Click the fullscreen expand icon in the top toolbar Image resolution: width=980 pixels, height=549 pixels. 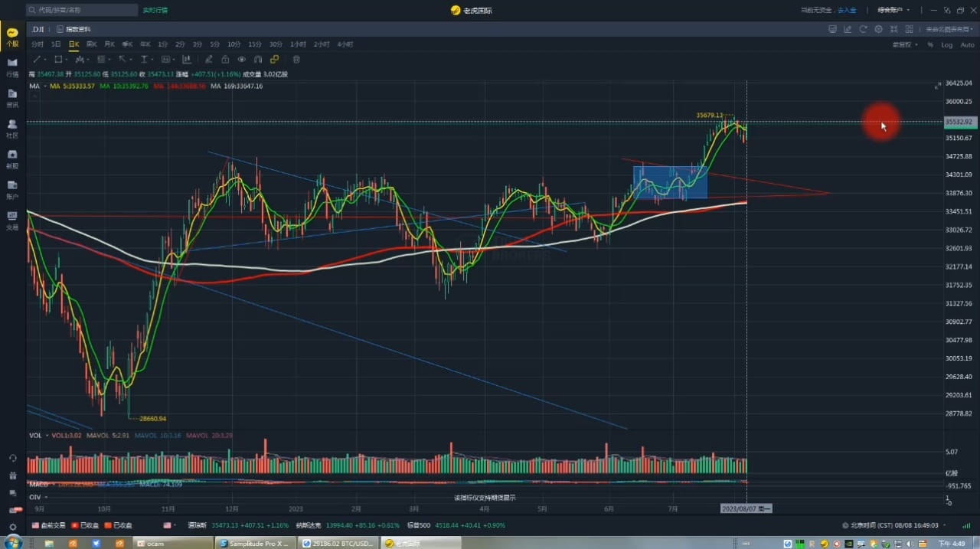tap(893, 29)
